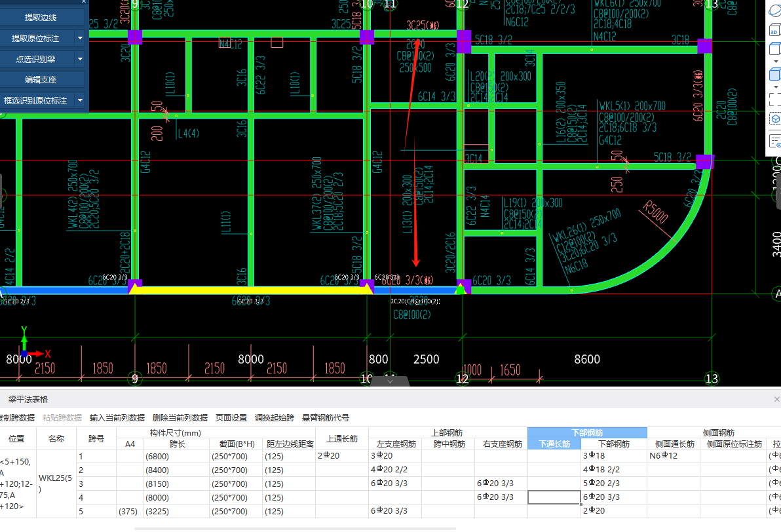Expand the 点选识别梁 dropdown arrow
Screen dimensions: 781x532
80,59
